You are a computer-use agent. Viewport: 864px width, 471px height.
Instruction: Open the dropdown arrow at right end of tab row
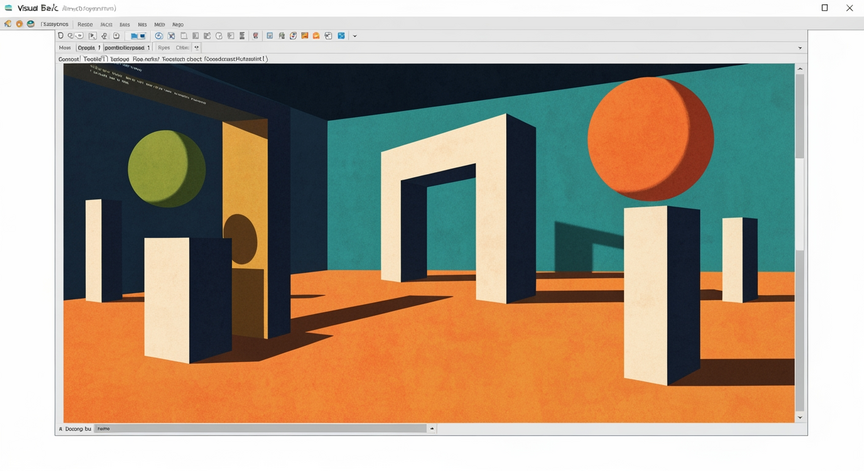pos(800,48)
